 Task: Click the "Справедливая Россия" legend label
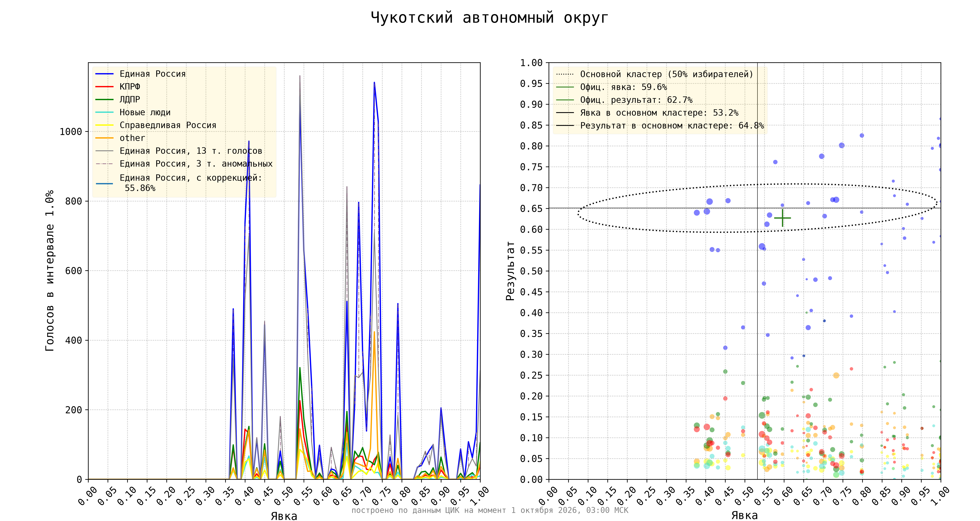(168, 125)
